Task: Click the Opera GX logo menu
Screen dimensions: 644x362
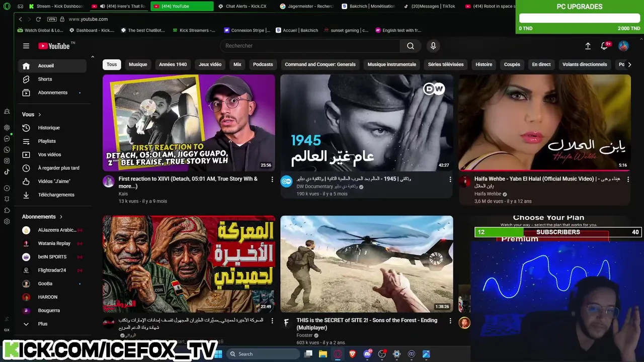Action: [x=7, y=7]
